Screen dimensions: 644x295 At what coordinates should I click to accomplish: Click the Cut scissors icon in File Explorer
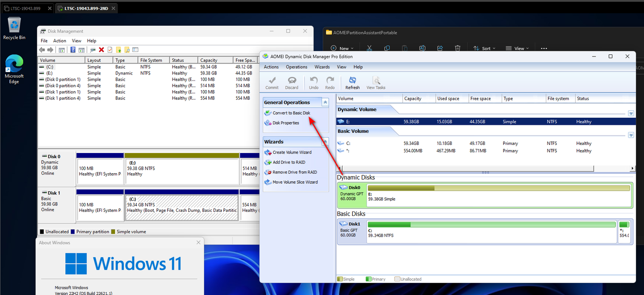(369, 48)
